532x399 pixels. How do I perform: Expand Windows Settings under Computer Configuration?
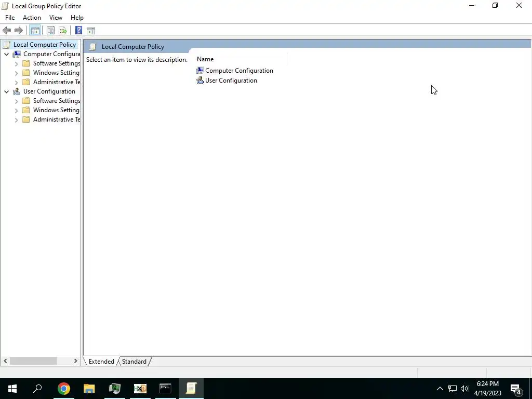[x=16, y=73]
